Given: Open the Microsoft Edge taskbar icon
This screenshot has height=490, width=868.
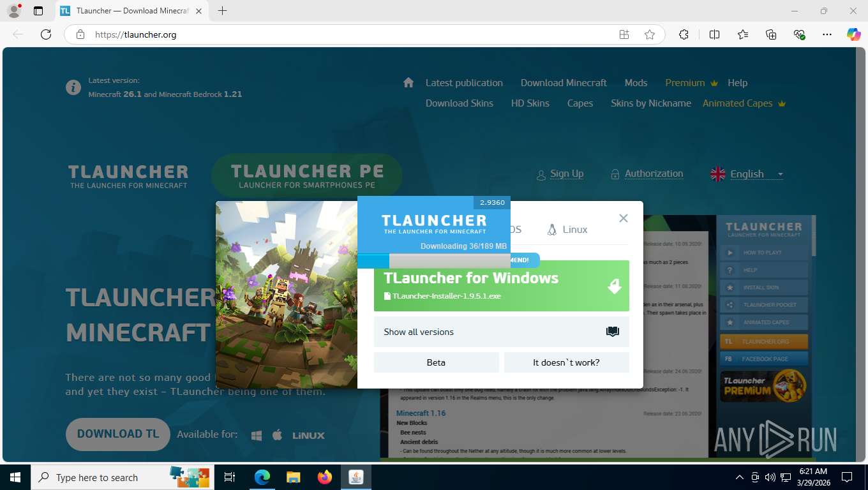Looking at the screenshot, I should click(x=262, y=477).
